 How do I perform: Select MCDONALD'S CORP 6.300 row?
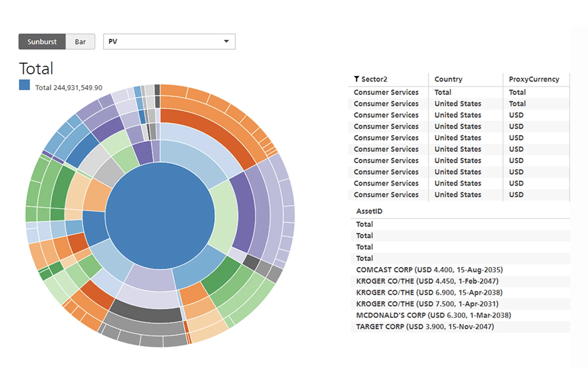point(433,315)
